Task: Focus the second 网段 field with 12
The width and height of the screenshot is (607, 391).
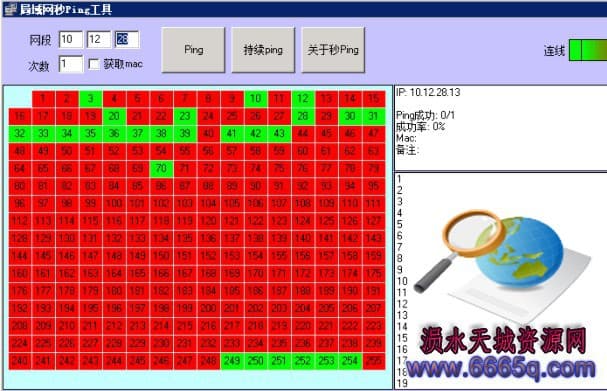Action: (99, 39)
